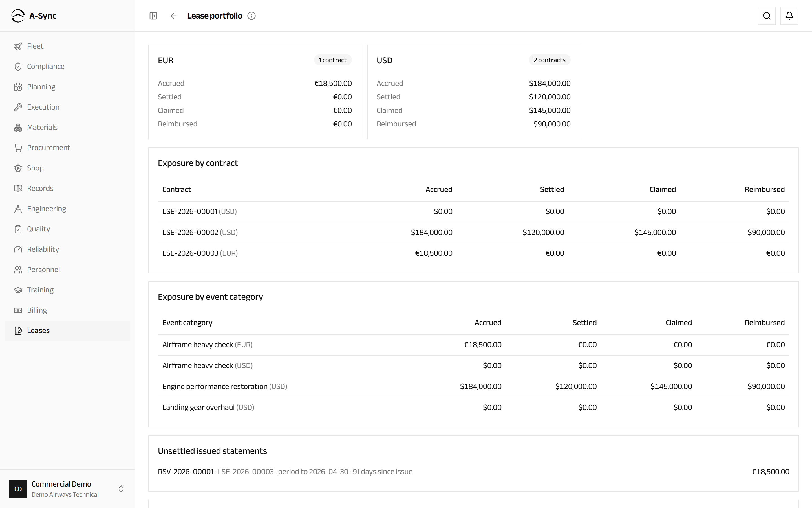Go back with the arrow icon
The width and height of the screenshot is (812, 508).
(173, 16)
